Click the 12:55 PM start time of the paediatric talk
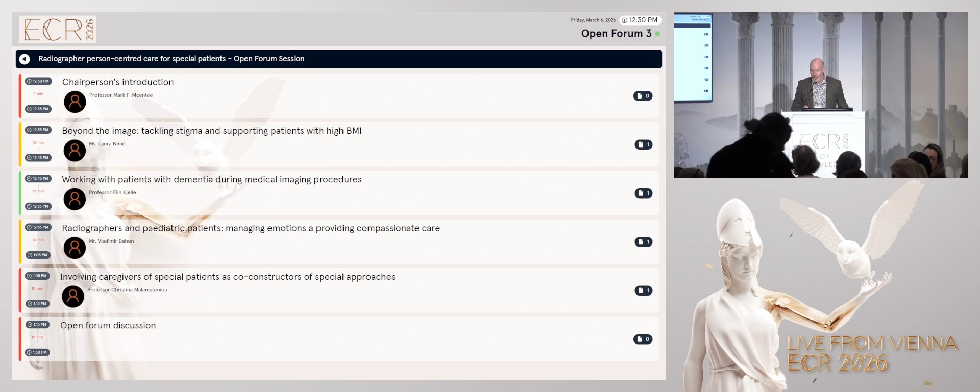The image size is (980, 392). coord(38,227)
